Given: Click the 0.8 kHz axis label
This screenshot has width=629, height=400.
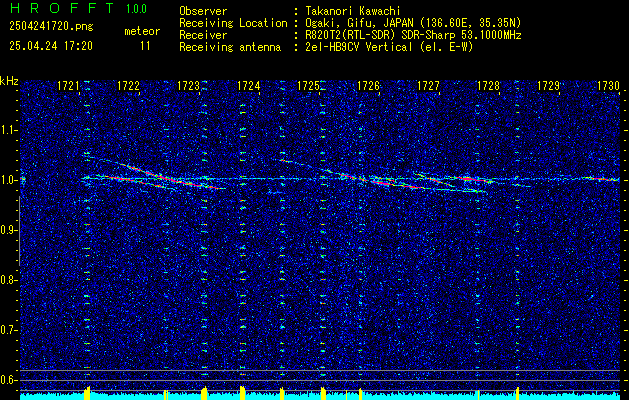Looking at the screenshot, I should [x=8, y=280].
